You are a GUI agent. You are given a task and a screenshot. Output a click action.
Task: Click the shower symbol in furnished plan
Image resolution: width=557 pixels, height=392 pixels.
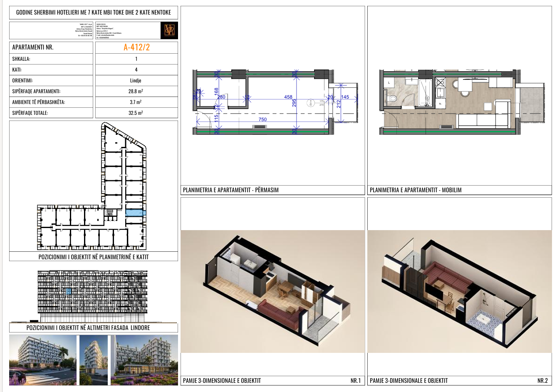pos(425,93)
